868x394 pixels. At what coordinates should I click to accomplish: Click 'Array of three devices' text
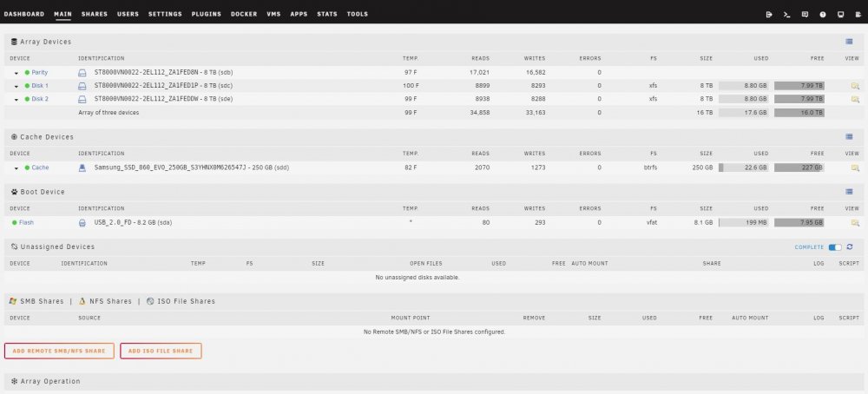(x=108, y=112)
